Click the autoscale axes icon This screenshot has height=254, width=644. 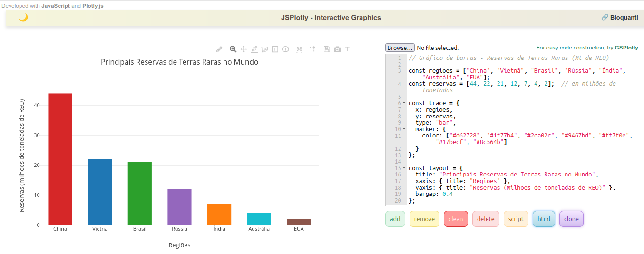[299, 49]
